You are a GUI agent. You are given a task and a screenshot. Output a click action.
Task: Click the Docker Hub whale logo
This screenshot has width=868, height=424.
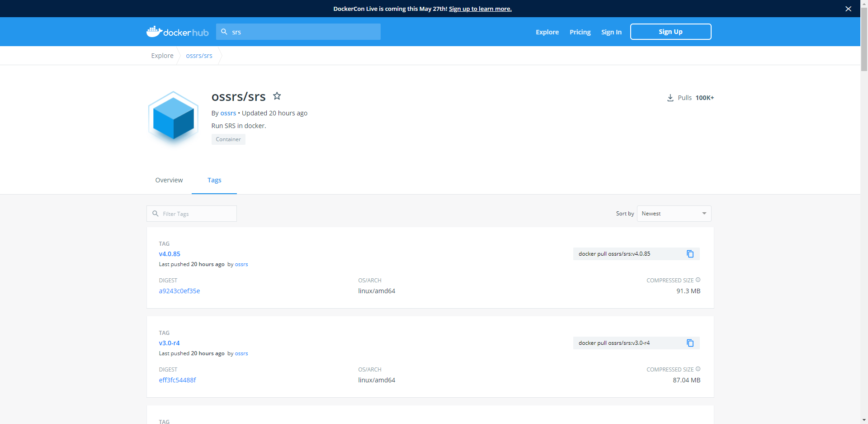154,31
